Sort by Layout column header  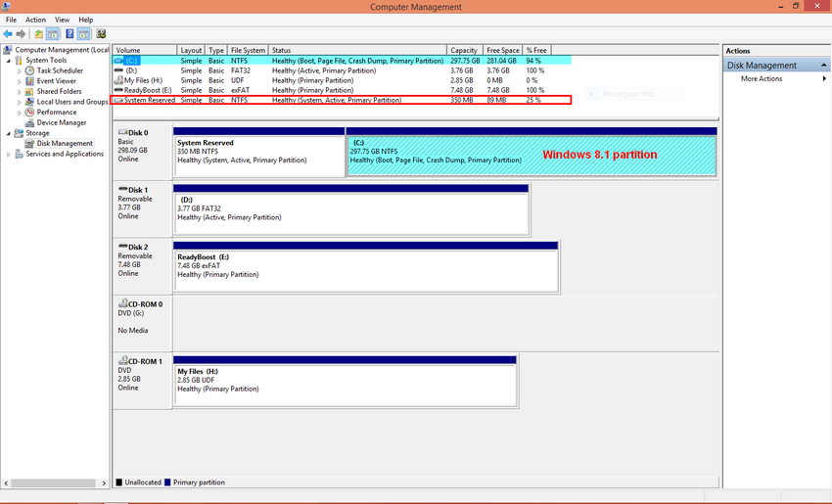pos(191,51)
